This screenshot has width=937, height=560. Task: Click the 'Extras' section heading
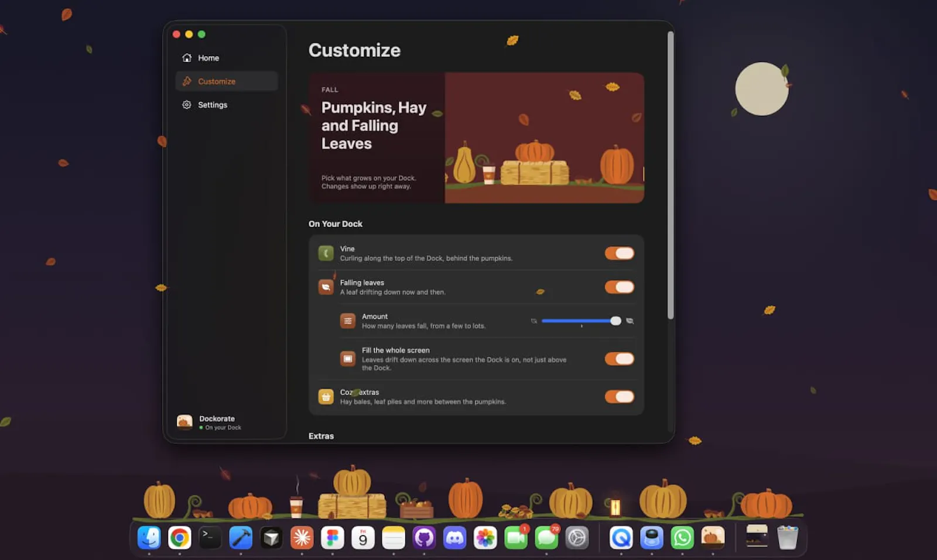(x=321, y=436)
